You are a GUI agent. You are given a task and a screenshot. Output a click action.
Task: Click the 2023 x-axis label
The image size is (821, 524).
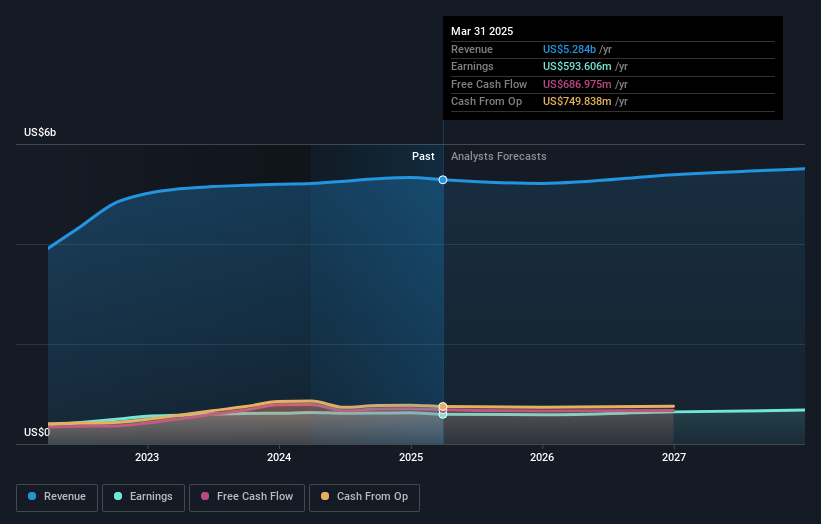coord(147,457)
